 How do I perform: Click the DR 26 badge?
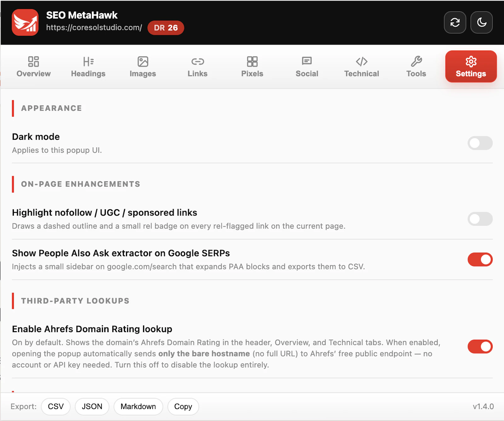166,28
